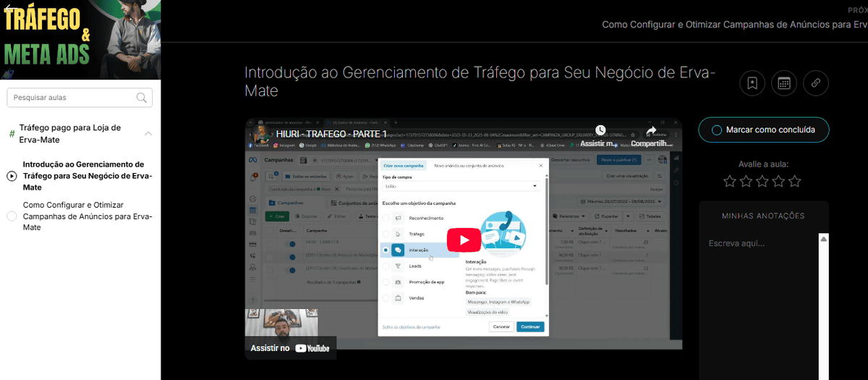
Task: Give the lesson a three-star rating
Action: (x=762, y=181)
